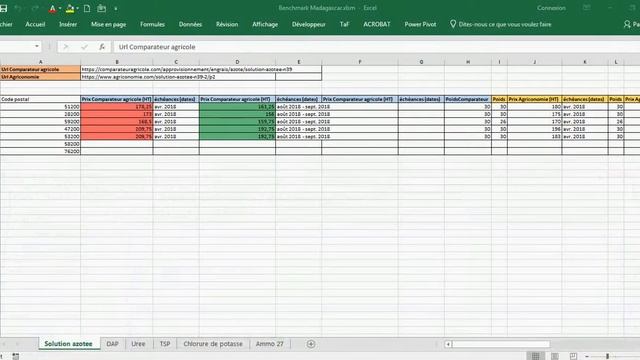Select the Agriconomie price cell 196

click(x=534, y=129)
